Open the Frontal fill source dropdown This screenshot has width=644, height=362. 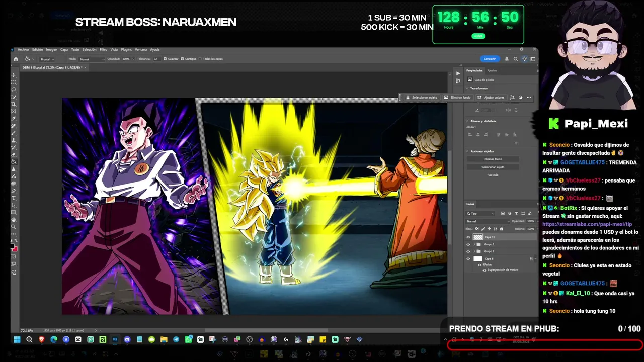point(47,59)
